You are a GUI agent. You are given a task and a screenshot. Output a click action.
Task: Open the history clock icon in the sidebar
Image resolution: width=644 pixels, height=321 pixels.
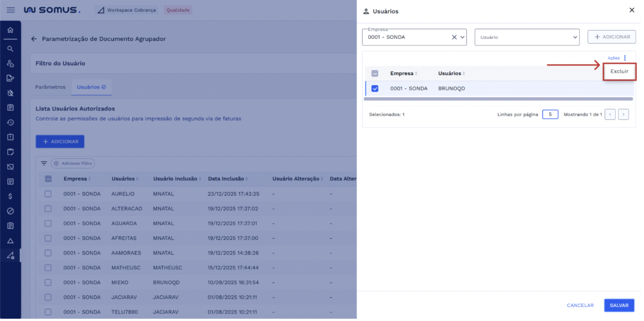[x=10, y=122]
